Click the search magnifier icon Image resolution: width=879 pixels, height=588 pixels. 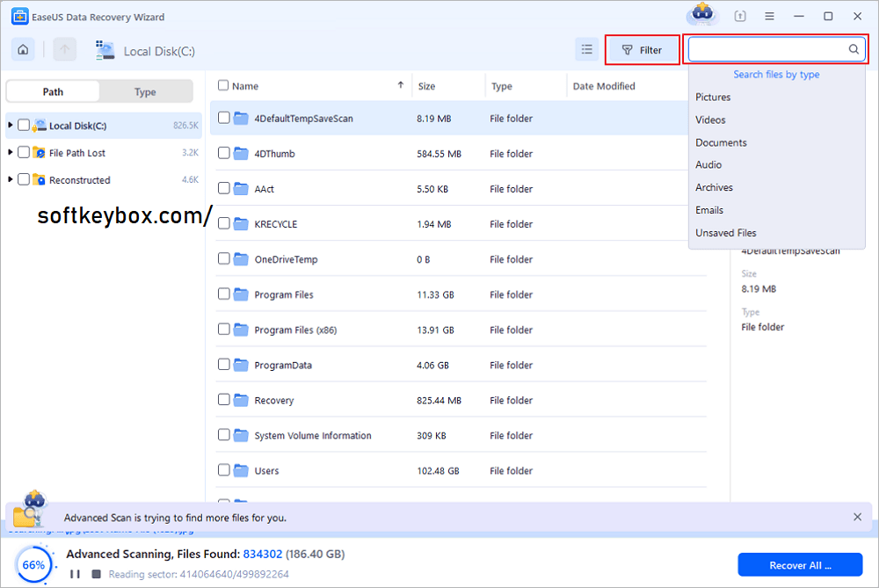pos(852,49)
